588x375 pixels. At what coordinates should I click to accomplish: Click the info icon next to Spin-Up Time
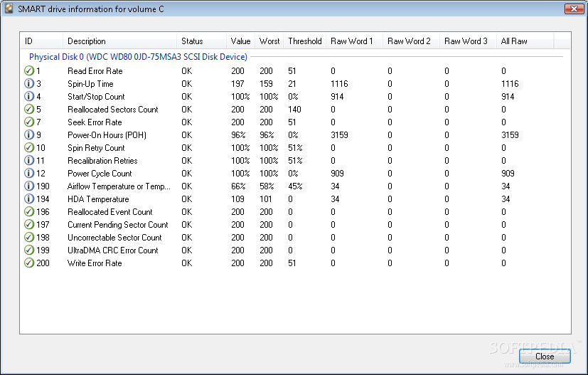(29, 83)
